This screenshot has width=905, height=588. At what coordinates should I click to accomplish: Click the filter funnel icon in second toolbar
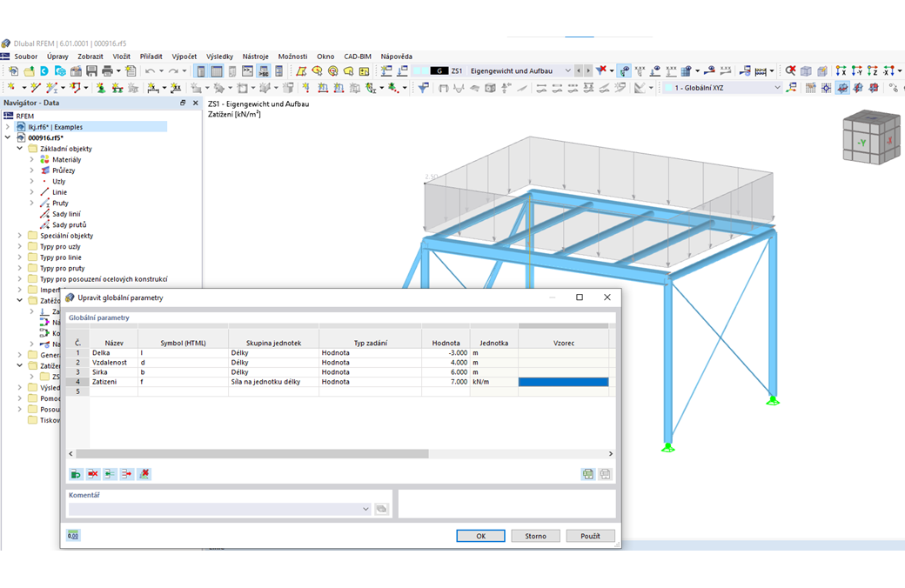tap(423, 88)
